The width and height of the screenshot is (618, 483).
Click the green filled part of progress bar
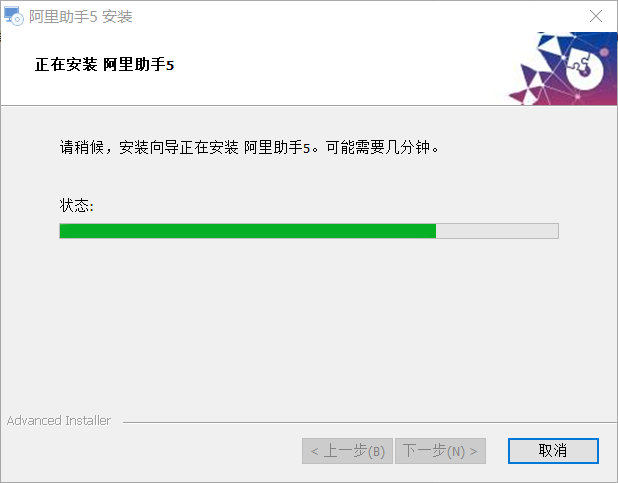(x=248, y=231)
